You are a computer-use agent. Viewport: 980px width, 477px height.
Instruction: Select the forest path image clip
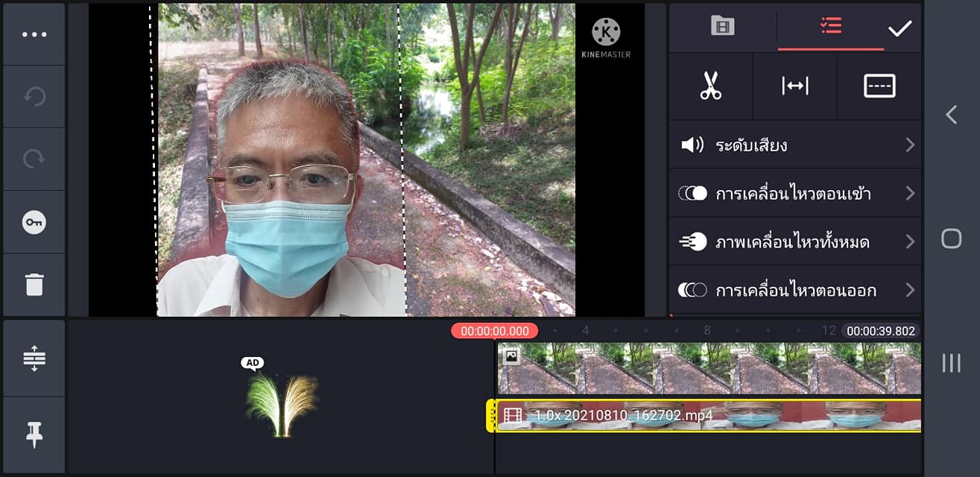point(708,368)
